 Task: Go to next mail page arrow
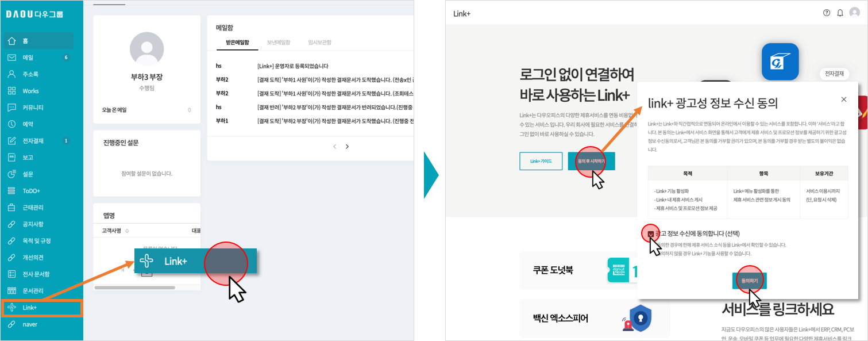coord(347,147)
